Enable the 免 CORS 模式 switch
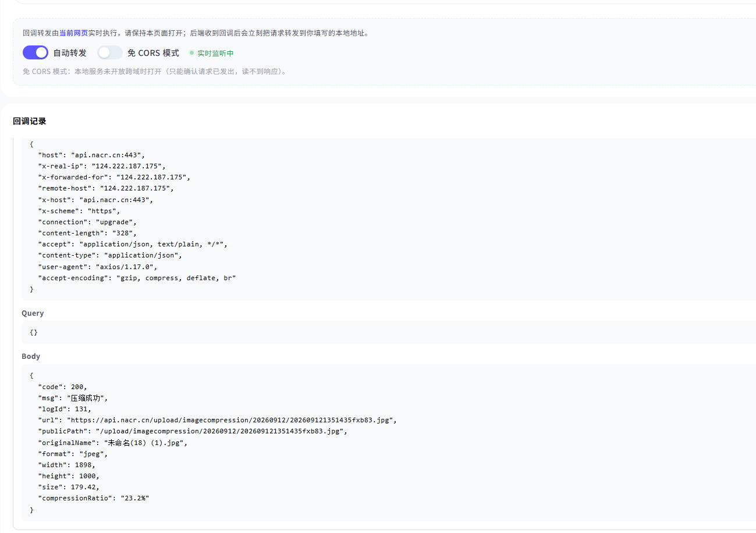 [x=110, y=52]
